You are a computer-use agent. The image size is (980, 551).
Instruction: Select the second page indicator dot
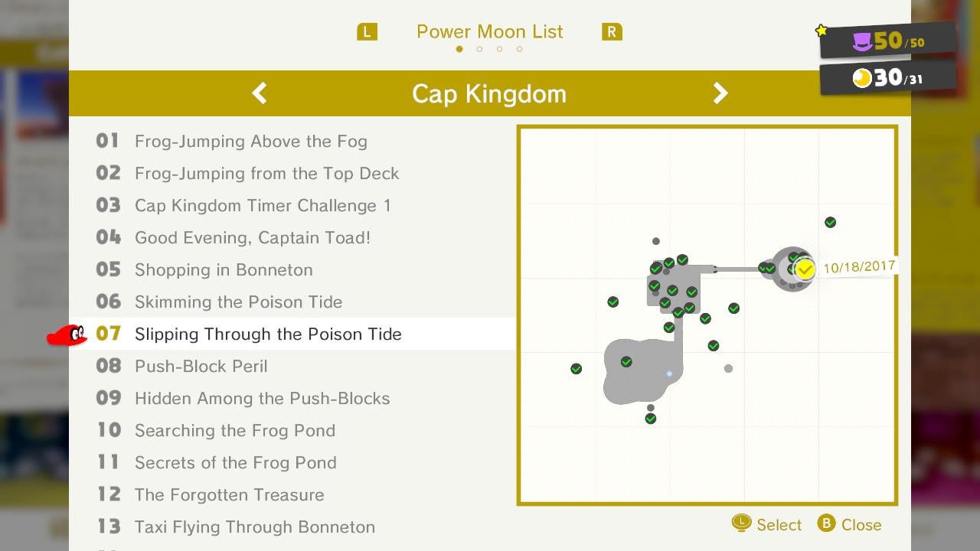point(479,49)
